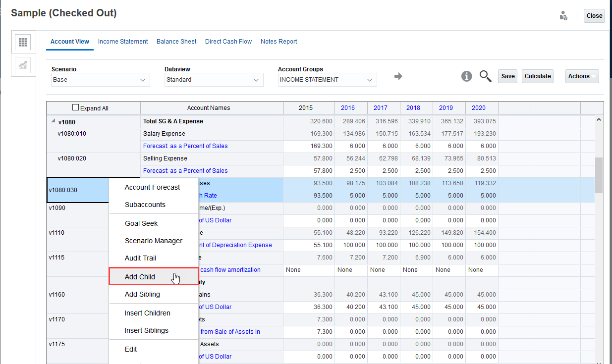Click the user help icon near Close

pos(563,16)
